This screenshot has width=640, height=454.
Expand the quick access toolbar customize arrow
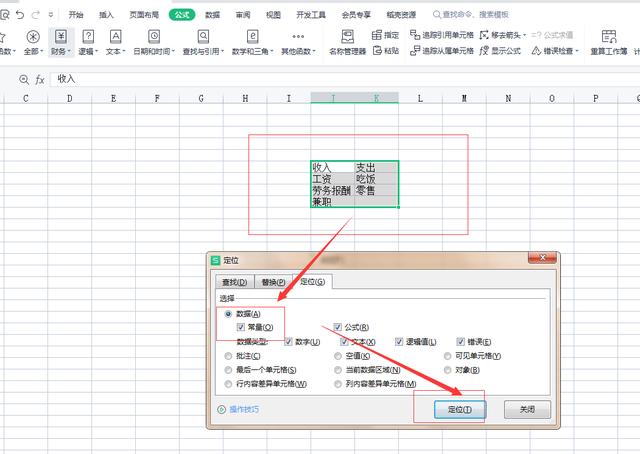click(51, 15)
